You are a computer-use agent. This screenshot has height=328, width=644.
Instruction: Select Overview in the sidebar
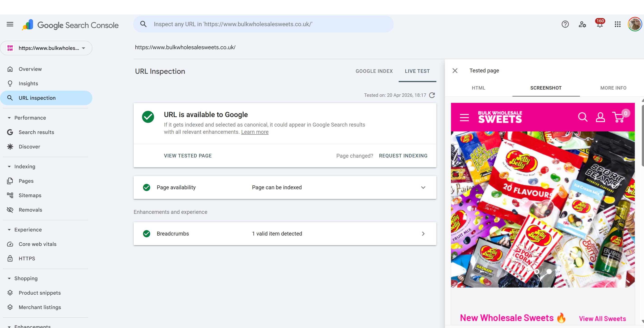pos(30,69)
